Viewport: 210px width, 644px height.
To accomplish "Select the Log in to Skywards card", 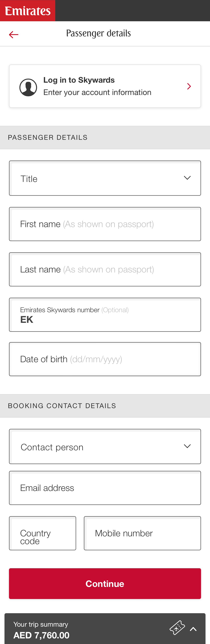I will click(105, 86).
